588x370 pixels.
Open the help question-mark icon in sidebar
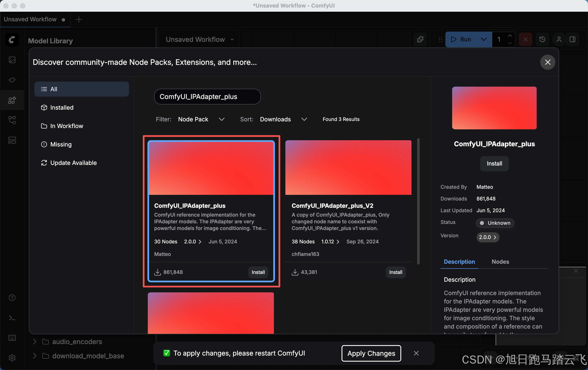click(x=12, y=298)
